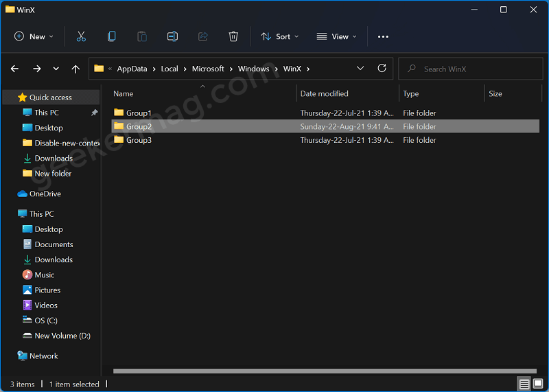Select This PC under Quick access
This screenshot has height=392, width=549.
47,113
